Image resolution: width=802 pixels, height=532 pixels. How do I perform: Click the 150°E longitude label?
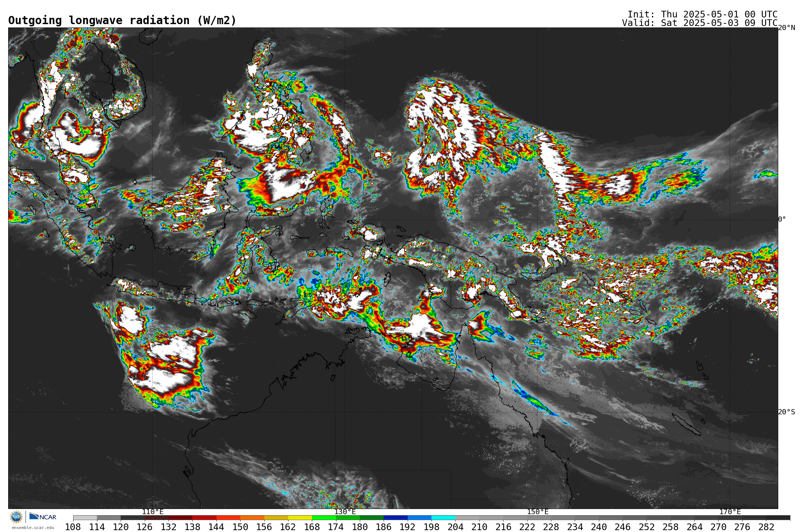coord(538,512)
